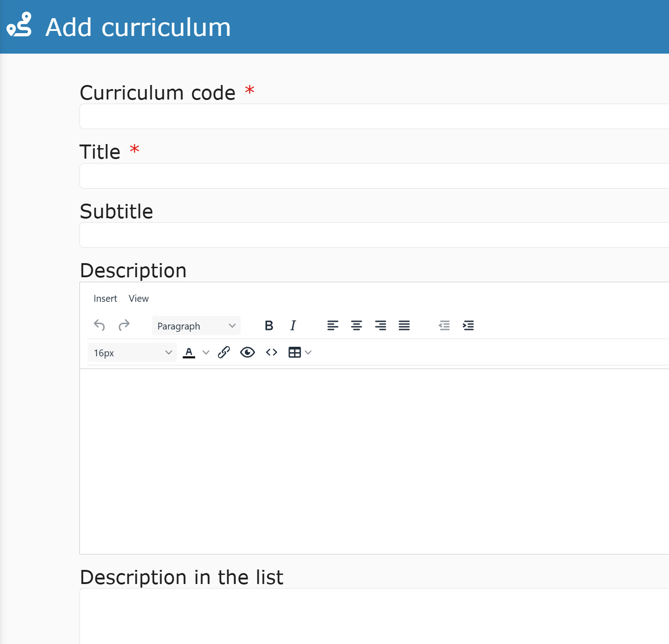The image size is (669, 644).
Task: Expand the text color picker arrow
Action: (206, 352)
